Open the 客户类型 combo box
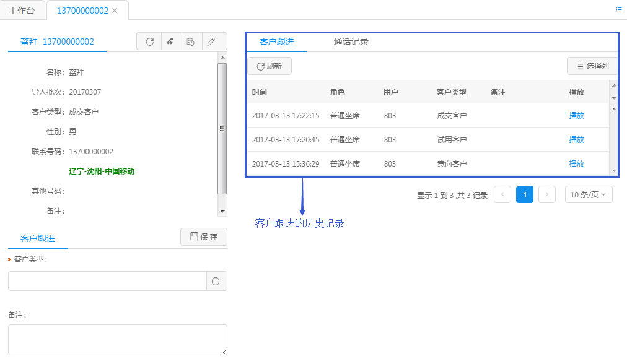 coord(107,281)
